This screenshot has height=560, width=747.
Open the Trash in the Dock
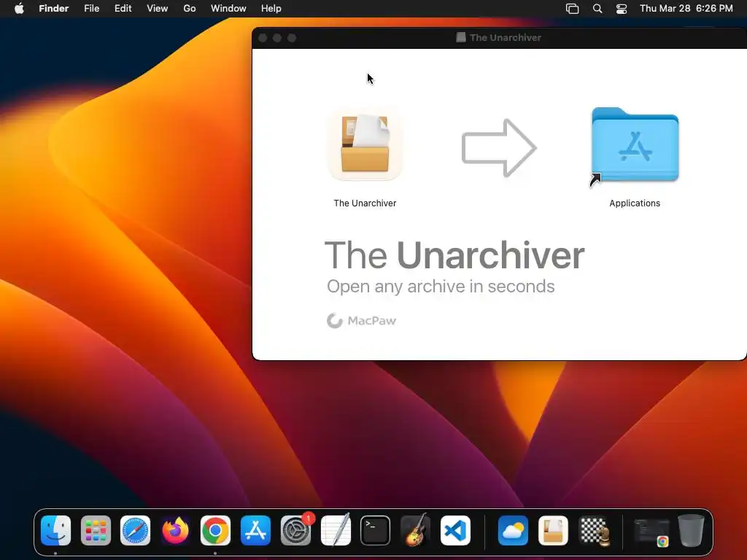click(692, 531)
